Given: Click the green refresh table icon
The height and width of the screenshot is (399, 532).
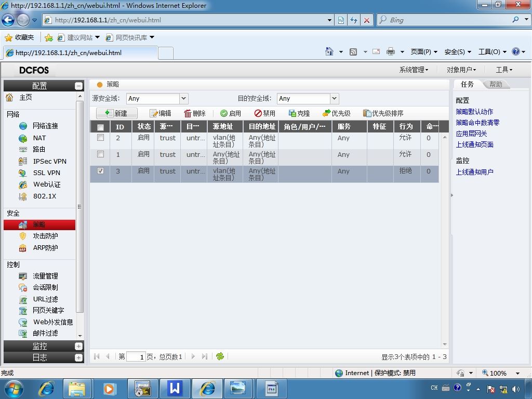Looking at the screenshot, I should (220, 356).
